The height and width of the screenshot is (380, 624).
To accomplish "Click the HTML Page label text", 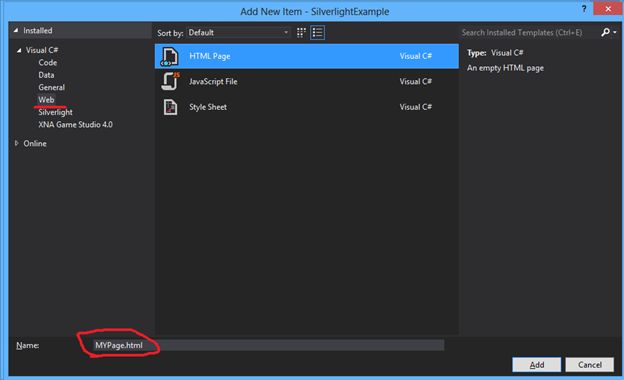I will pyautogui.click(x=210, y=56).
